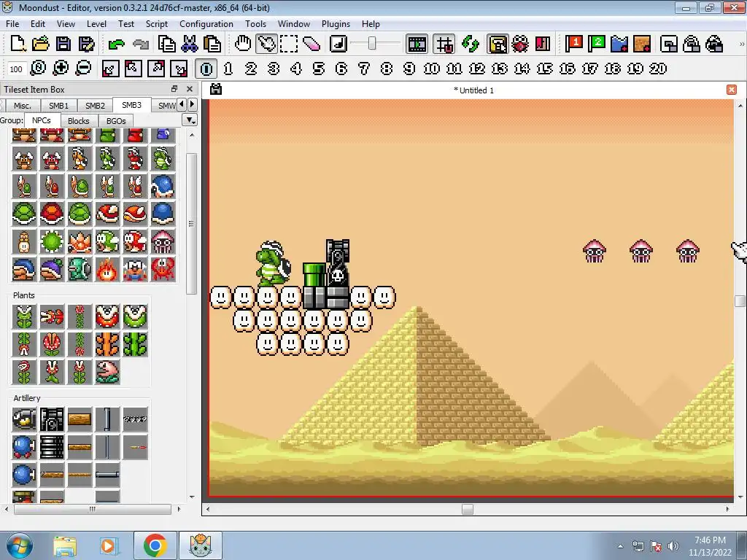Click the level horizontal scrollbar thumb
Image resolution: width=747 pixels, height=560 pixels.
[x=468, y=509]
